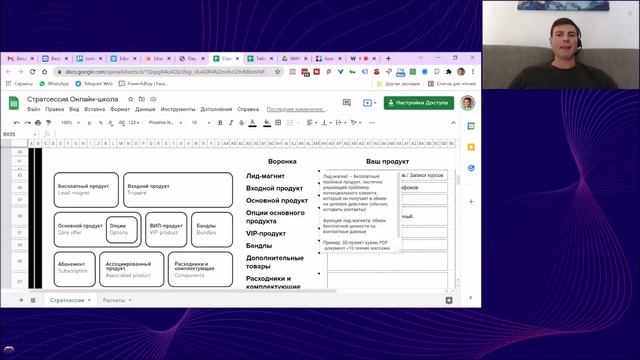Open the zoom level 100% dropdown

point(70,122)
